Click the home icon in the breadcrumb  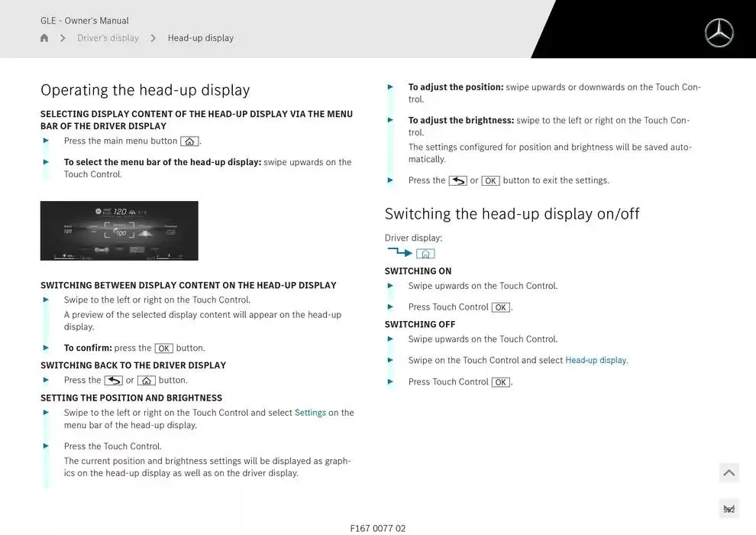coord(44,38)
